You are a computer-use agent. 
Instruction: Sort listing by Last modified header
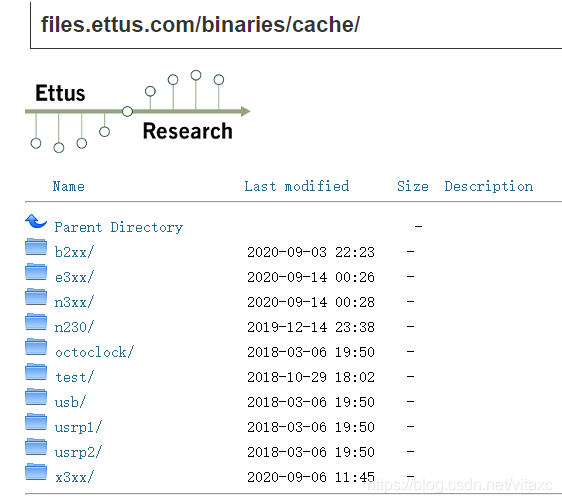(x=296, y=186)
